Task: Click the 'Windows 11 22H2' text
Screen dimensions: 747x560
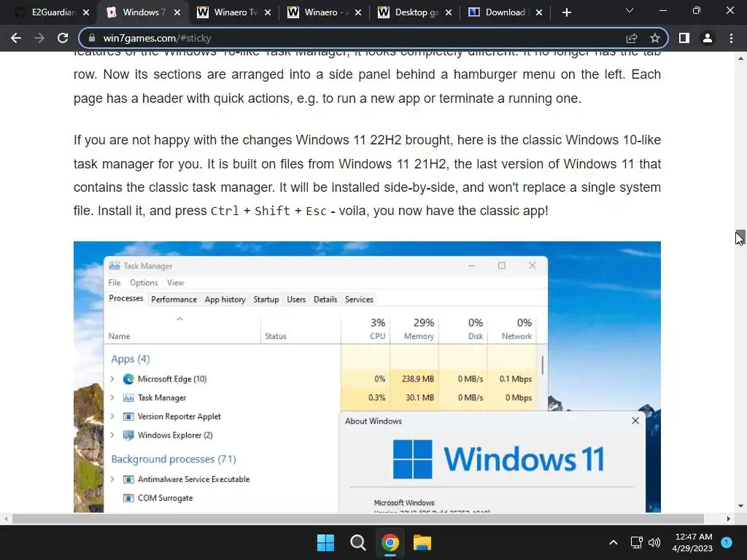Action: coord(349,140)
